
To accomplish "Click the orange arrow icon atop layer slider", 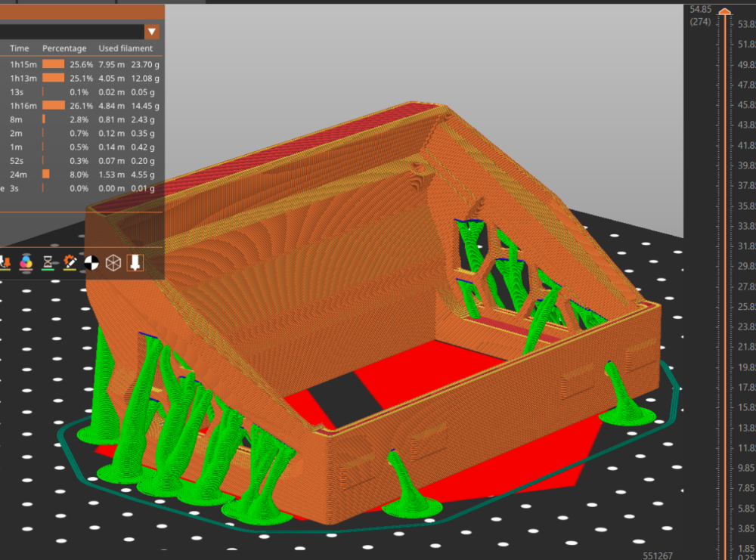I will 725,11.
